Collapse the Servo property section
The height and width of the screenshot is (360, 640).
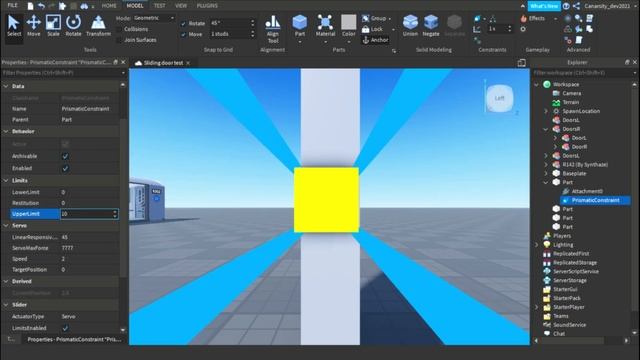[6, 225]
